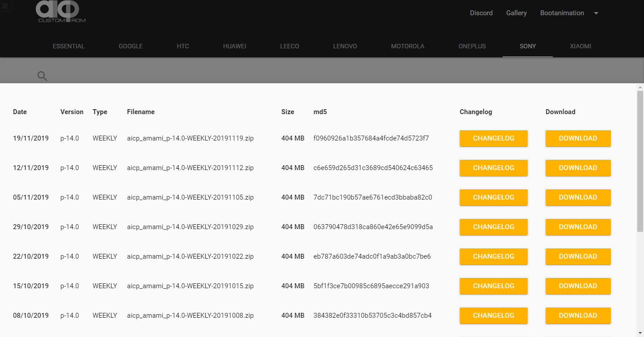Click the date 19/11/2019

(31, 138)
